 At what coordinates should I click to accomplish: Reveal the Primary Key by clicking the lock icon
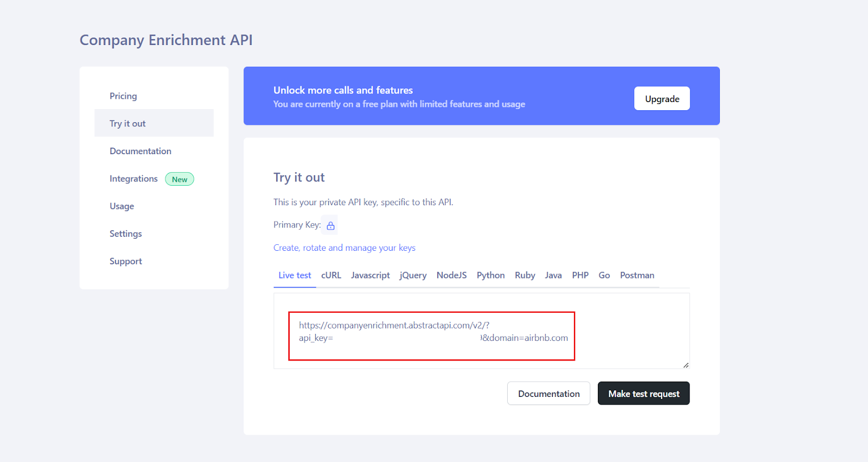click(x=330, y=224)
